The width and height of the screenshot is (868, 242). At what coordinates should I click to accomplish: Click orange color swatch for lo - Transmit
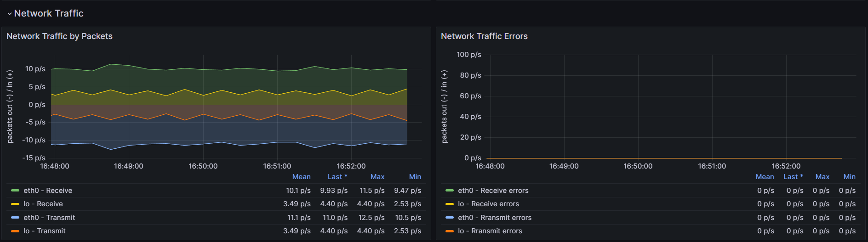(x=15, y=231)
